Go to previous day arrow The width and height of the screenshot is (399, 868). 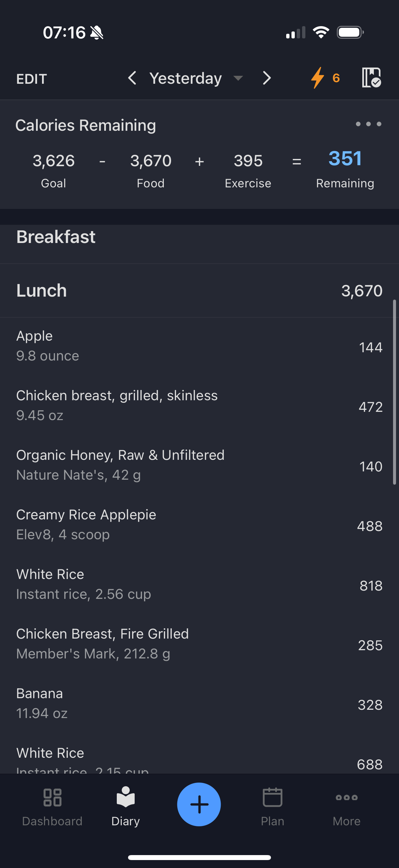point(132,78)
